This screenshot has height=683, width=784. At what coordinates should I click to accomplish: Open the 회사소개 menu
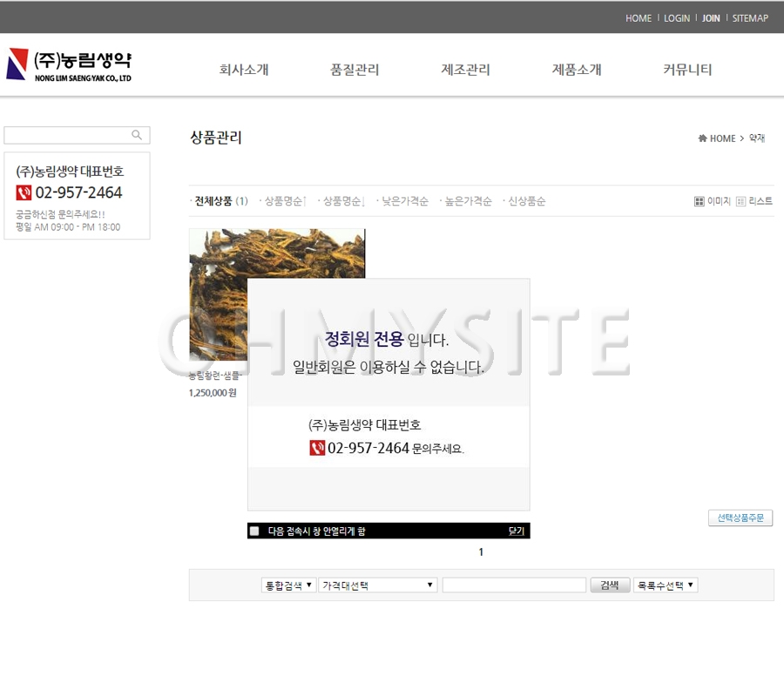tap(244, 70)
